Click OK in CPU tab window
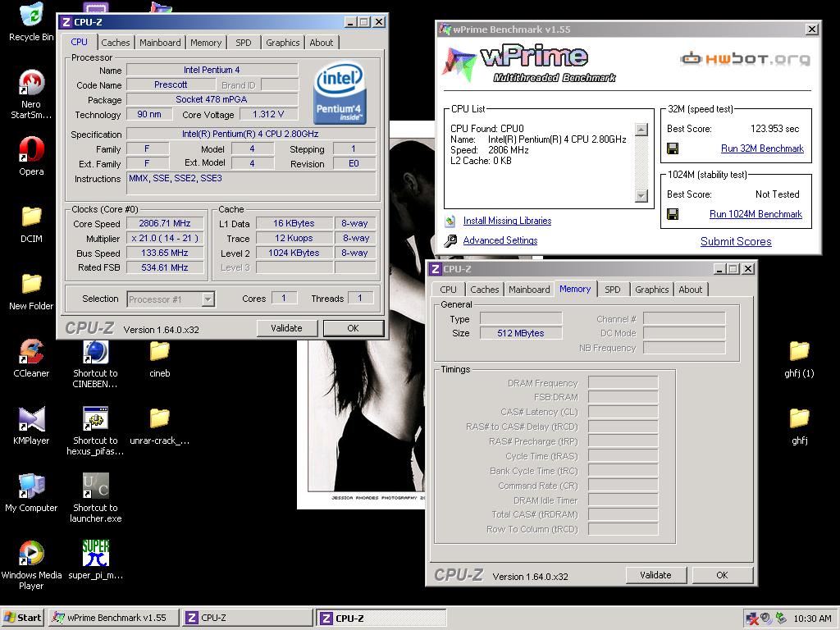840x630 pixels. pyautogui.click(x=353, y=328)
